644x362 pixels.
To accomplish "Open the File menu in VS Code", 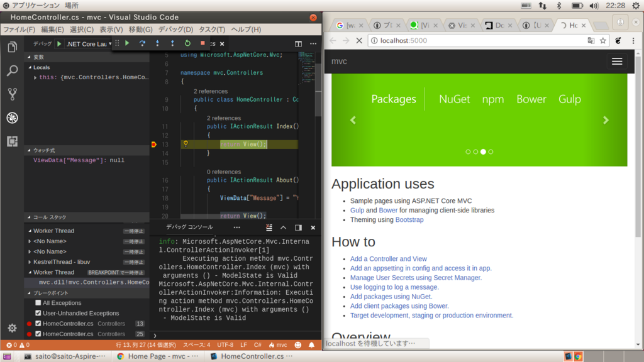I will click(19, 30).
